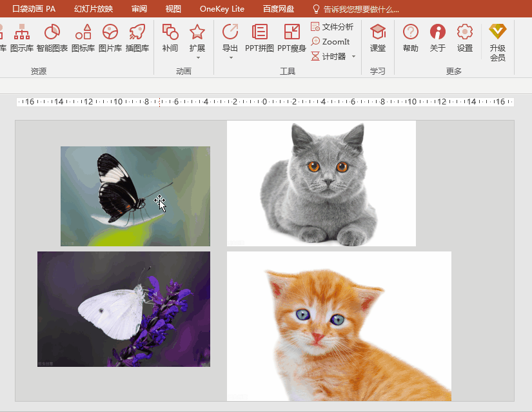Open the 计时器 timer dropdown arrow
This screenshot has height=412, width=532.
click(353, 57)
